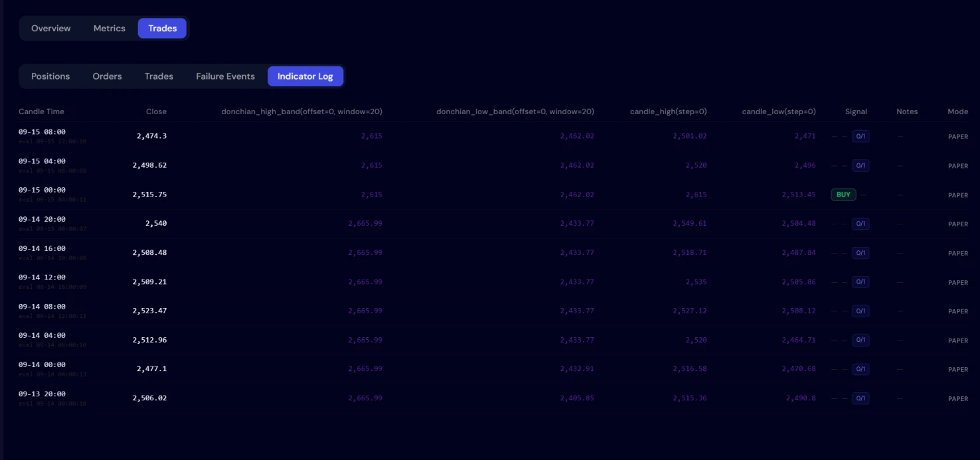Click the 0/1 badge in 09-14 08:00 row
The height and width of the screenshot is (460, 980).
860,311
